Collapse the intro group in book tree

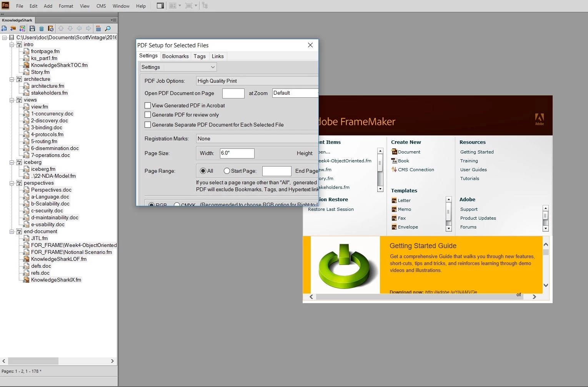[x=12, y=45]
